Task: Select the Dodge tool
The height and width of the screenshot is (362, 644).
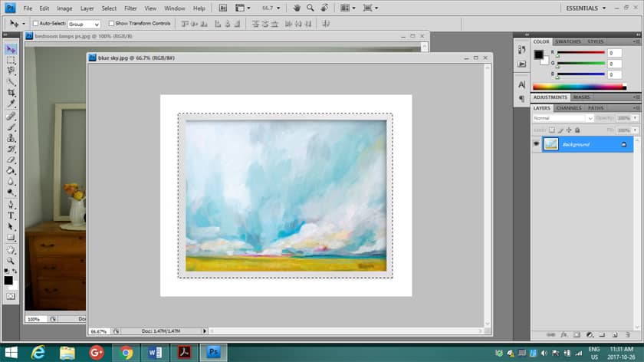Action: point(11,192)
